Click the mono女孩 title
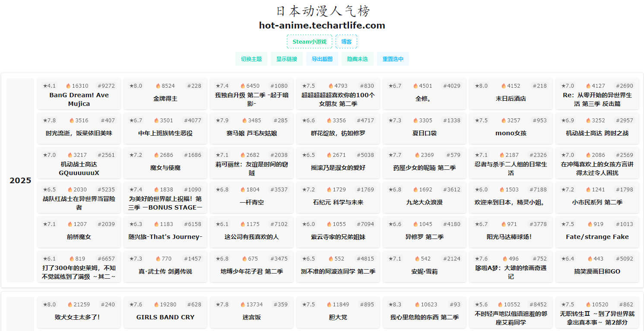644x331 pixels. pos(511,133)
